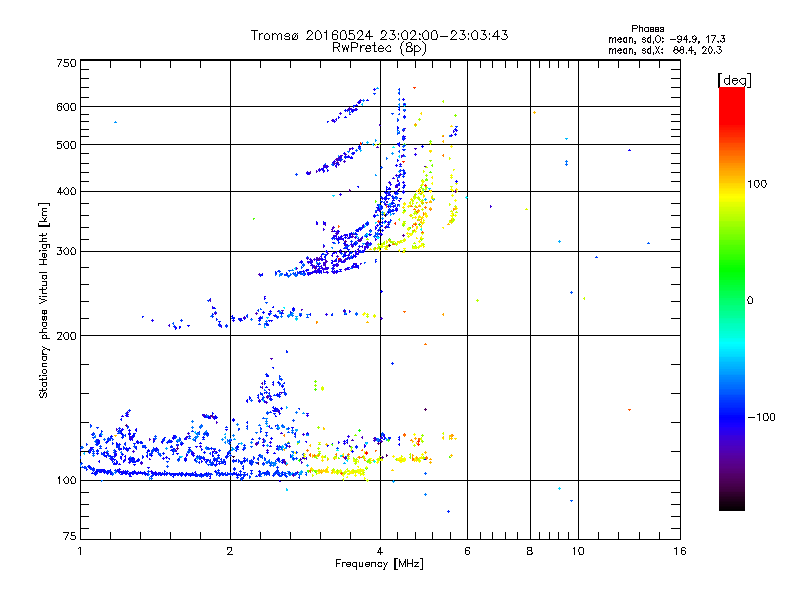The height and width of the screenshot is (600, 800).
Task: Click the plot title 'Tromsø 20160524 23:02:00-23:03:43'
Action: pyautogui.click(x=379, y=35)
